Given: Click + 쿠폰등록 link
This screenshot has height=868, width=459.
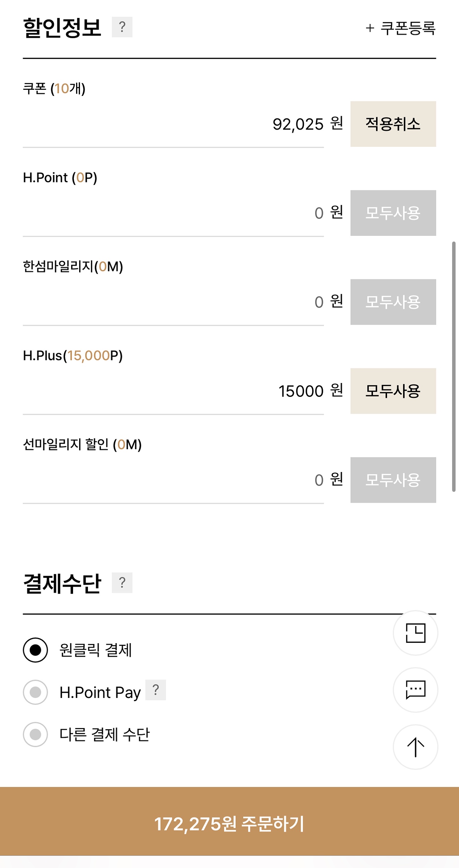Looking at the screenshot, I should [x=400, y=28].
